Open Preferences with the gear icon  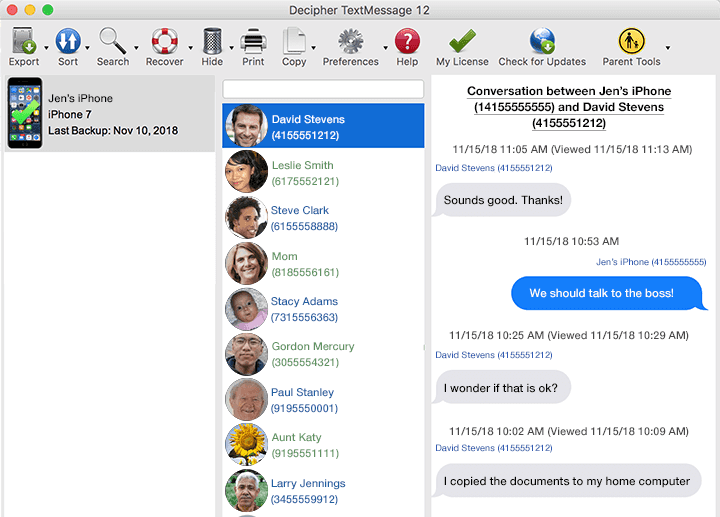[x=350, y=42]
